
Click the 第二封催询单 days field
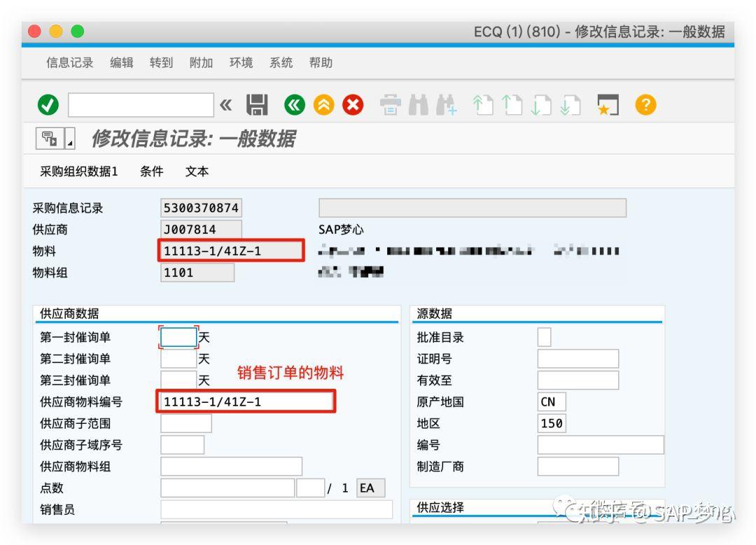coord(178,359)
